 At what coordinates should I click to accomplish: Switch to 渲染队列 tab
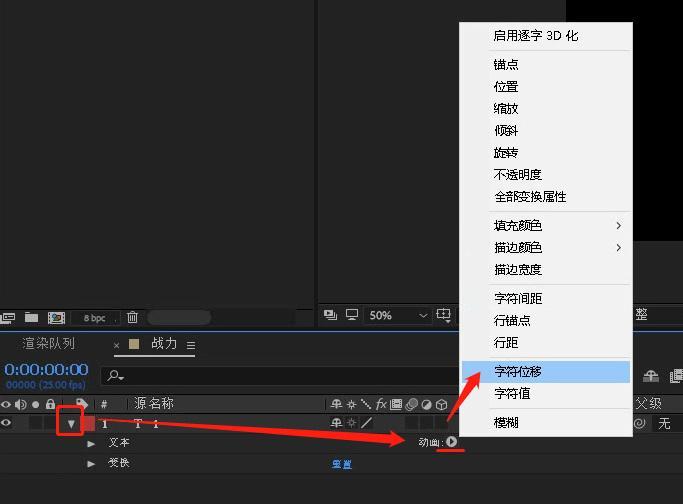(48, 344)
